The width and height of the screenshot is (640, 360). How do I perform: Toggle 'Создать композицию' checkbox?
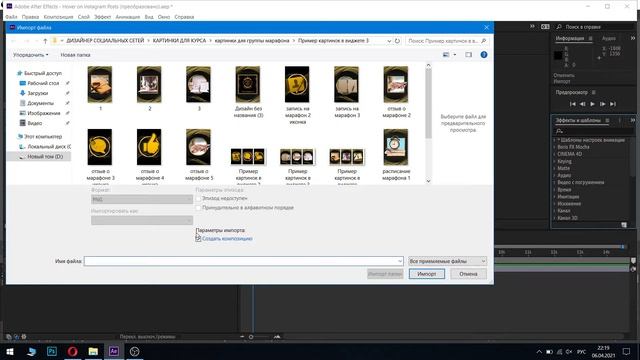click(198, 239)
